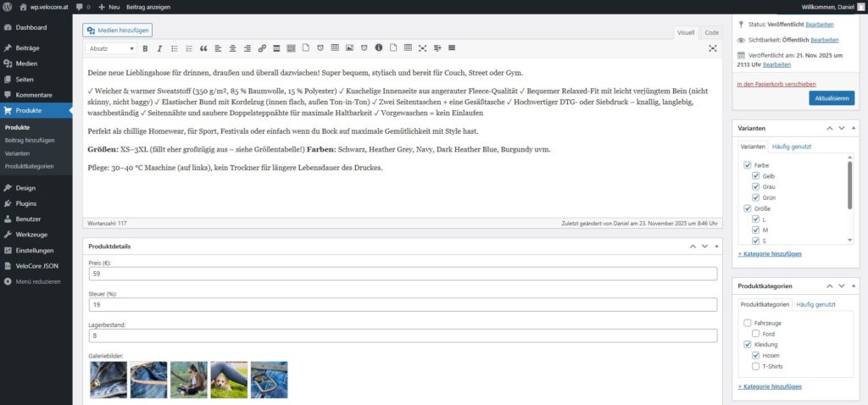
Task: Insert a blockquote via the quote icon
Action: pos(203,48)
